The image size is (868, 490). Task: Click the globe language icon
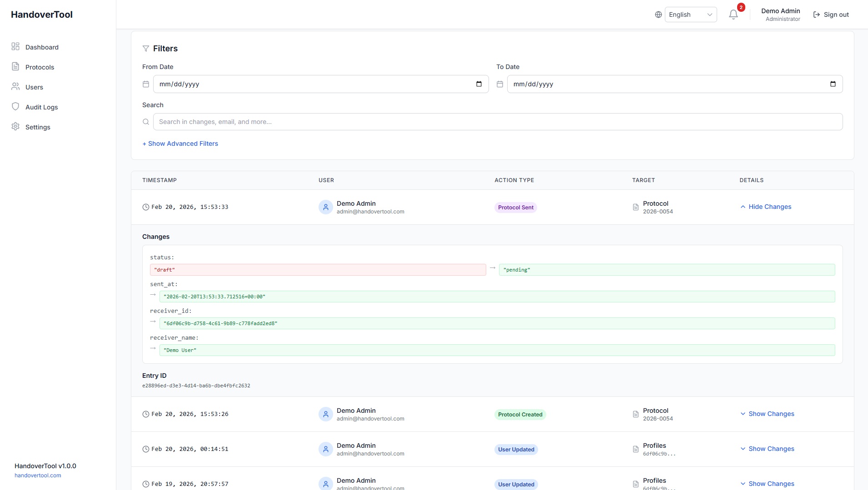(x=658, y=15)
